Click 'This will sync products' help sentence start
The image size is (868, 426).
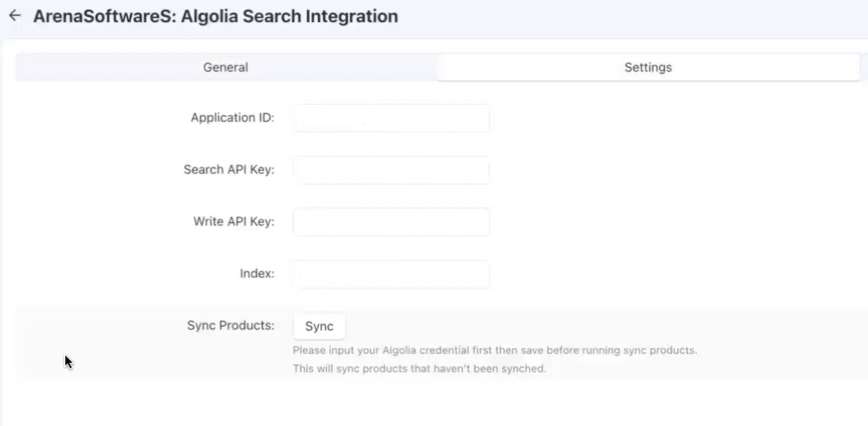click(346, 369)
